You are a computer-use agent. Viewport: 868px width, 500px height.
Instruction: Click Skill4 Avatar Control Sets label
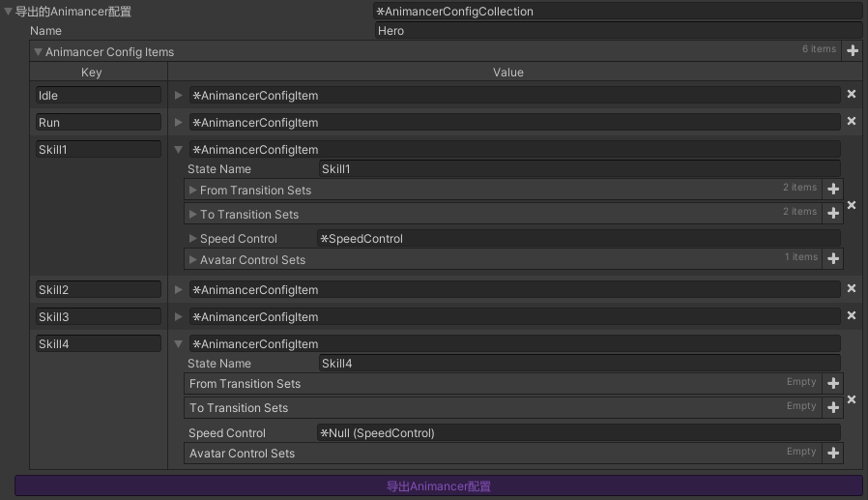coord(242,454)
